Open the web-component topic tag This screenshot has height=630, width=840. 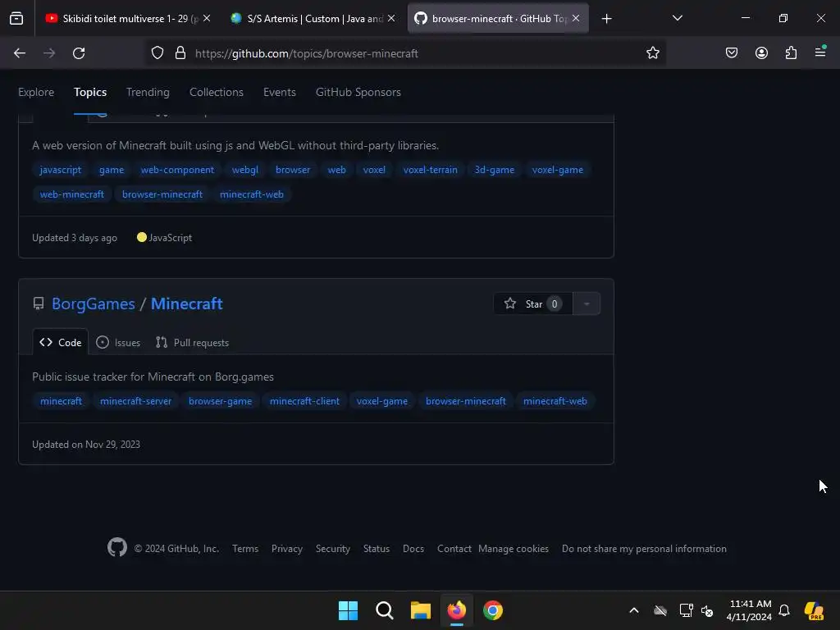point(177,170)
